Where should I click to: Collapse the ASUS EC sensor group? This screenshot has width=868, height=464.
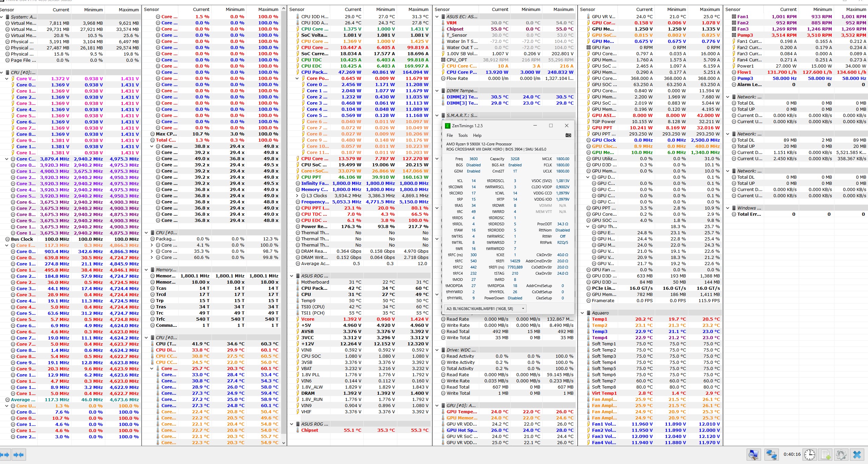437,16
